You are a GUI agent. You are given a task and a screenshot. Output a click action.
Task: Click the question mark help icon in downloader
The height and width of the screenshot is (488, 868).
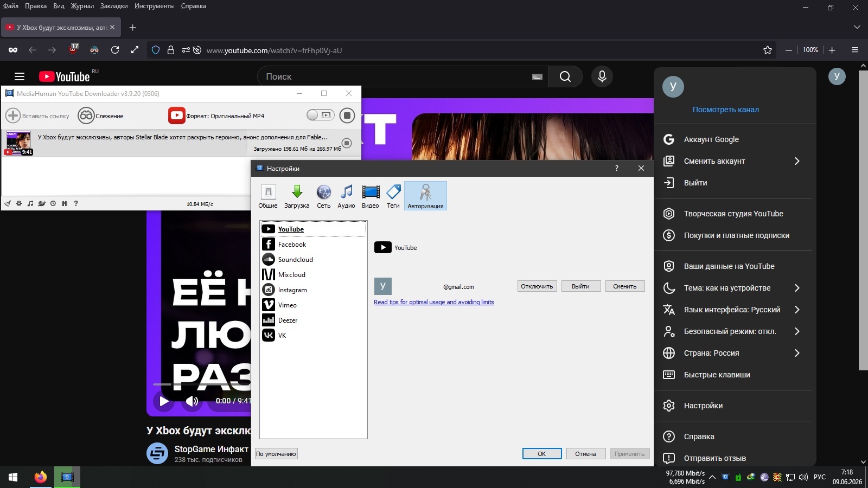(76, 204)
